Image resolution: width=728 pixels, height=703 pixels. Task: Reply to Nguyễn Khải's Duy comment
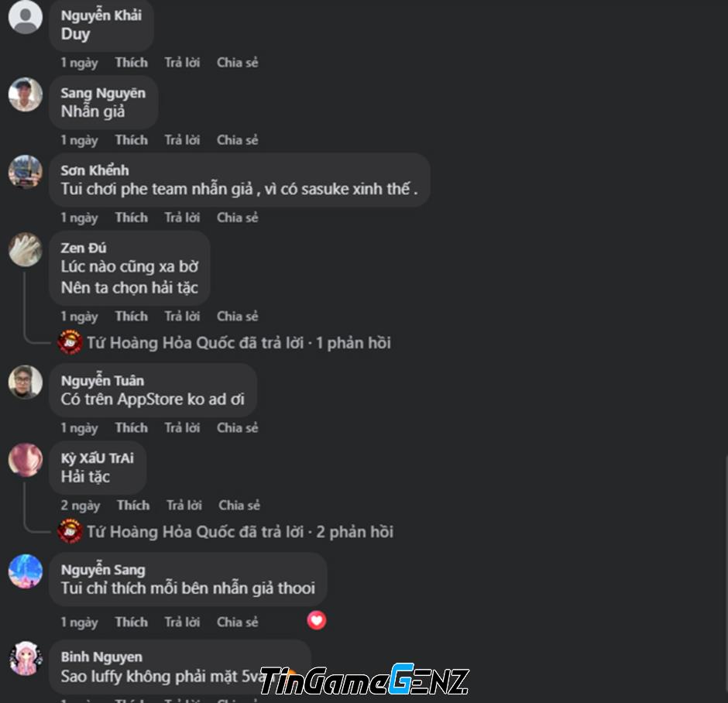point(182,63)
